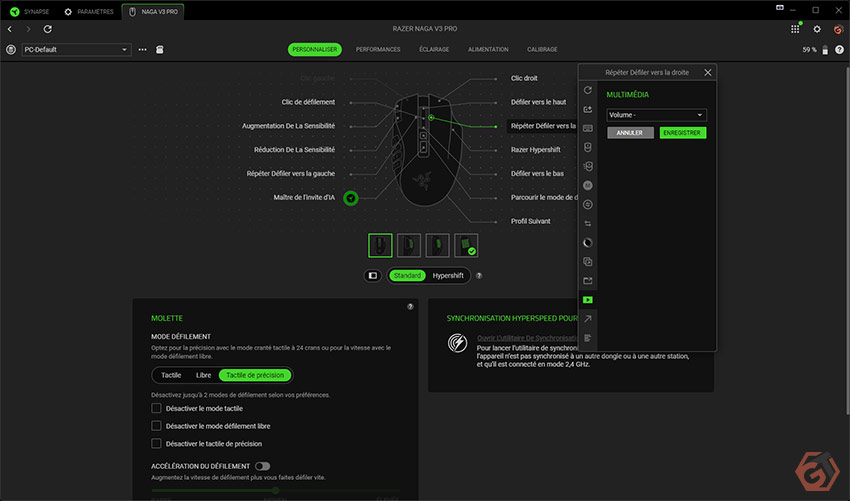Viewport: 850px width, 501px height.
Task: Adjust the scroll acceleration slider handle
Action: click(x=275, y=490)
